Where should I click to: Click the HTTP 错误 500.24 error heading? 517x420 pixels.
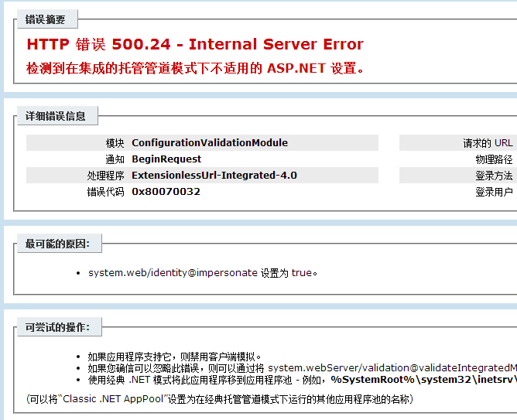tap(194, 44)
